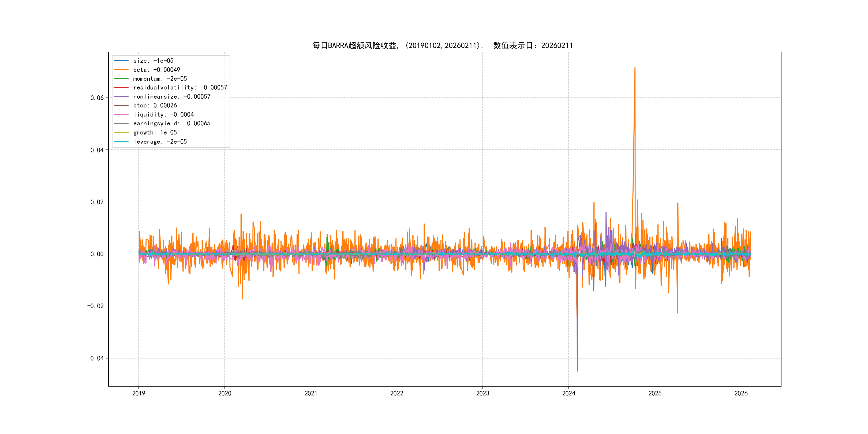Click the 2026 x-axis tick label
Screen dimensions: 868x434
pos(741,393)
